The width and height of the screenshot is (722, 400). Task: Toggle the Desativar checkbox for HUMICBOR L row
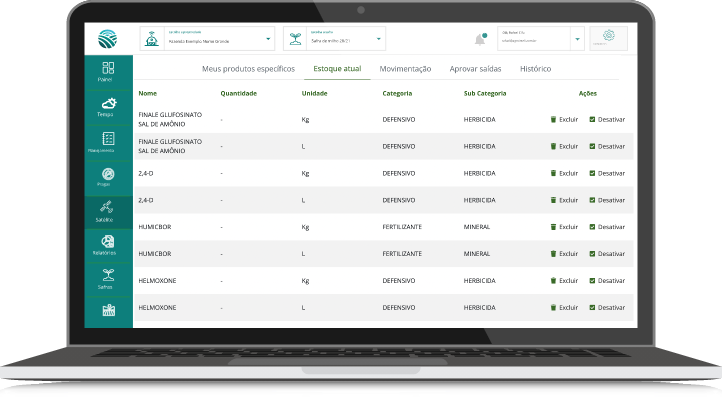[x=592, y=254]
